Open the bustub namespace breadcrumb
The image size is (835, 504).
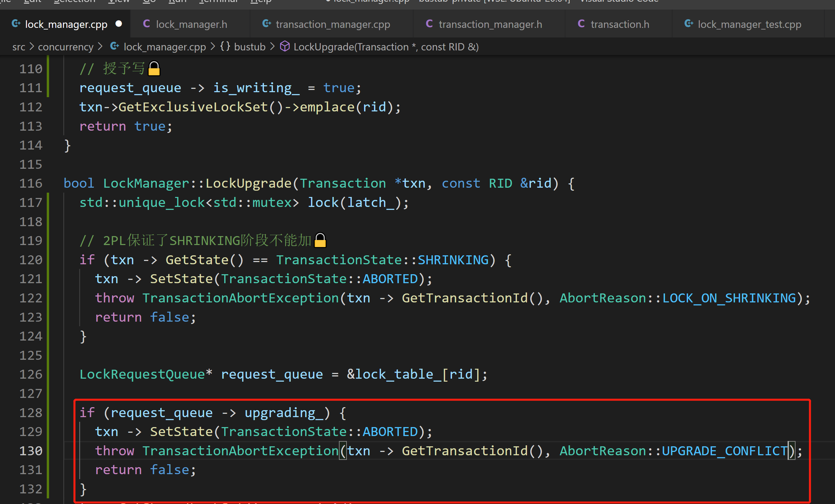pyautogui.click(x=249, y=47)
